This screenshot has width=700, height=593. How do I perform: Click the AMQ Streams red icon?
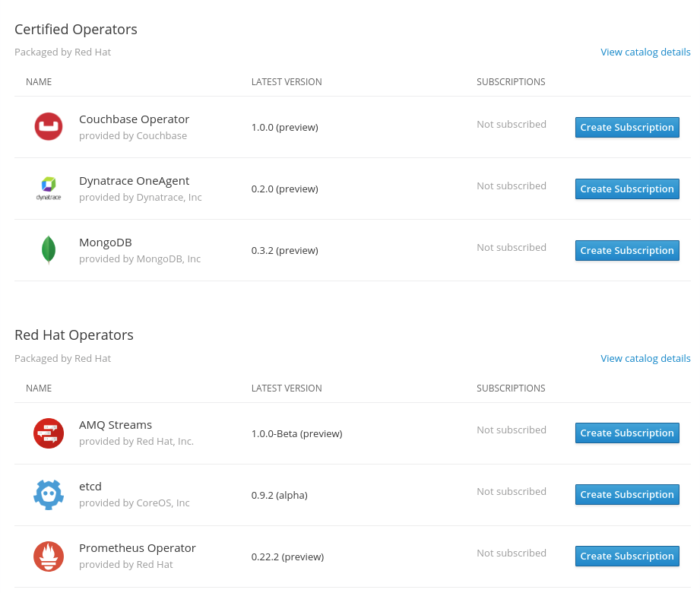coord(49,433)
